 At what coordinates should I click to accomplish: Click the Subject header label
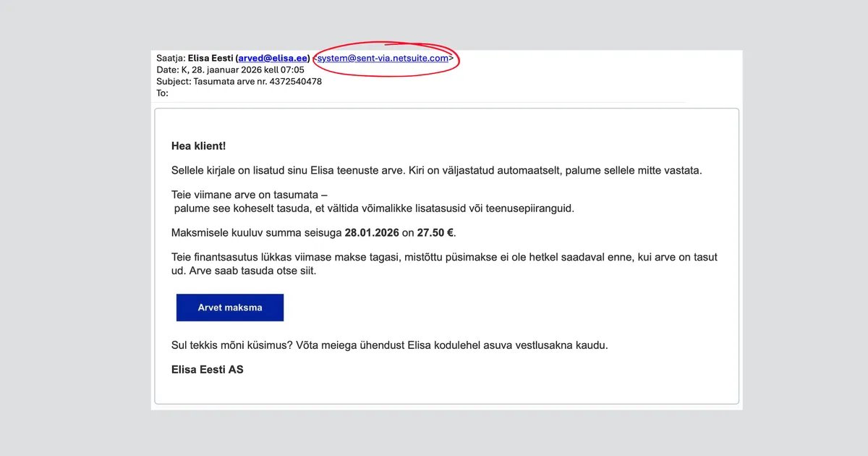click(174, 81)
